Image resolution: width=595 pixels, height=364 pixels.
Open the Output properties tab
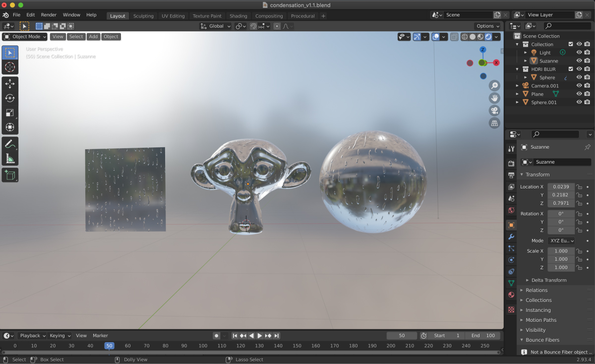(511, 175)
